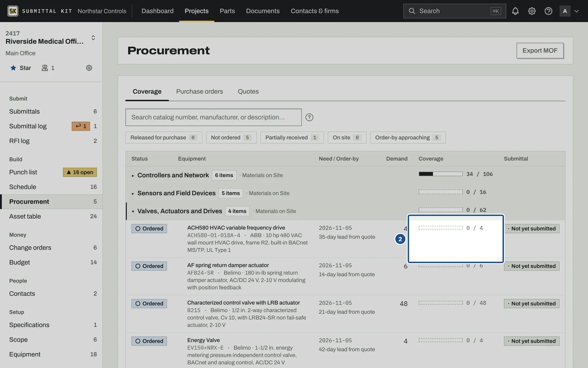
Task: Open the Documents nav item
Action: pos(263,11)
